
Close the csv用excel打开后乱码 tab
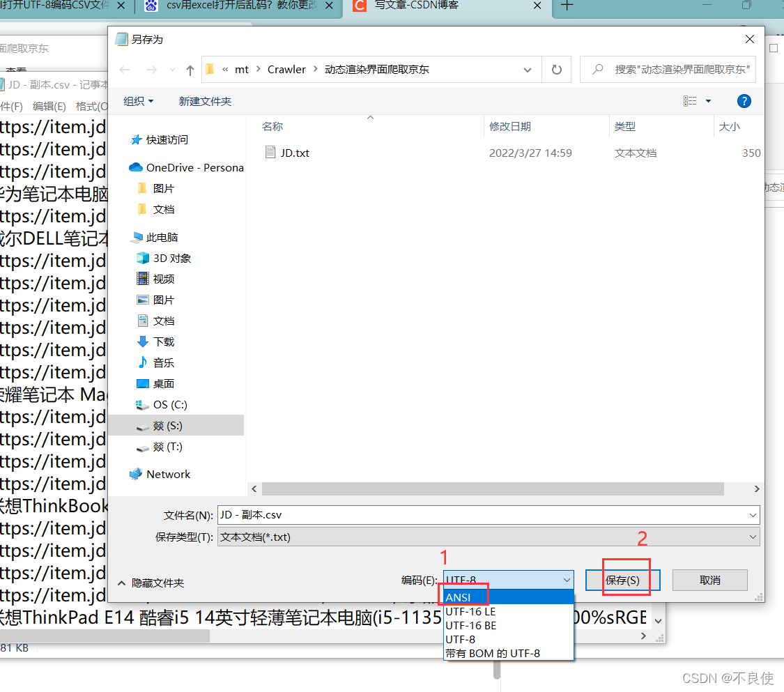(x=329, y=6)
